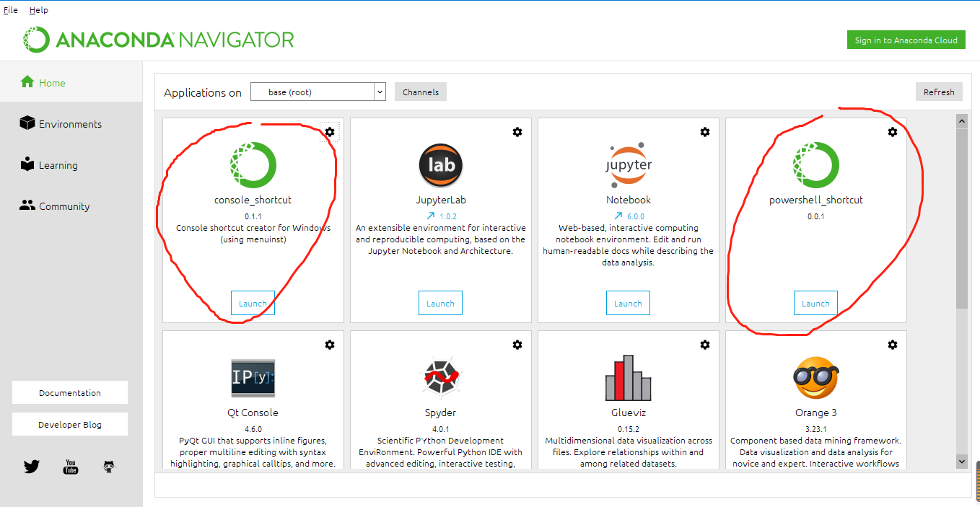Screen dimensions: 980x507
Task: Open the powershell_shortcut settings gear
Action: pos(893,132)
